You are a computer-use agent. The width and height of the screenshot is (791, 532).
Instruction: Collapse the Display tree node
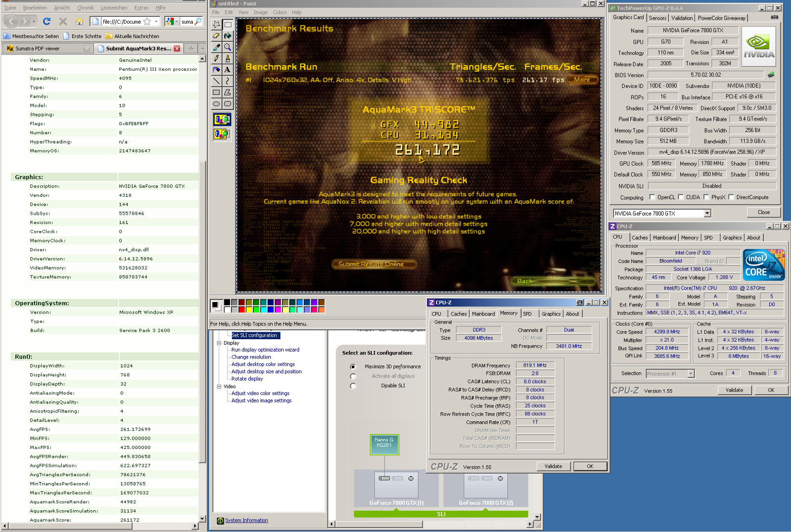219,343
